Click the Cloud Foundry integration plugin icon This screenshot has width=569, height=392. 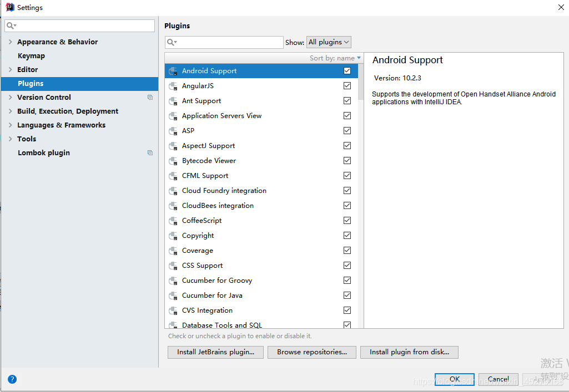173,191
